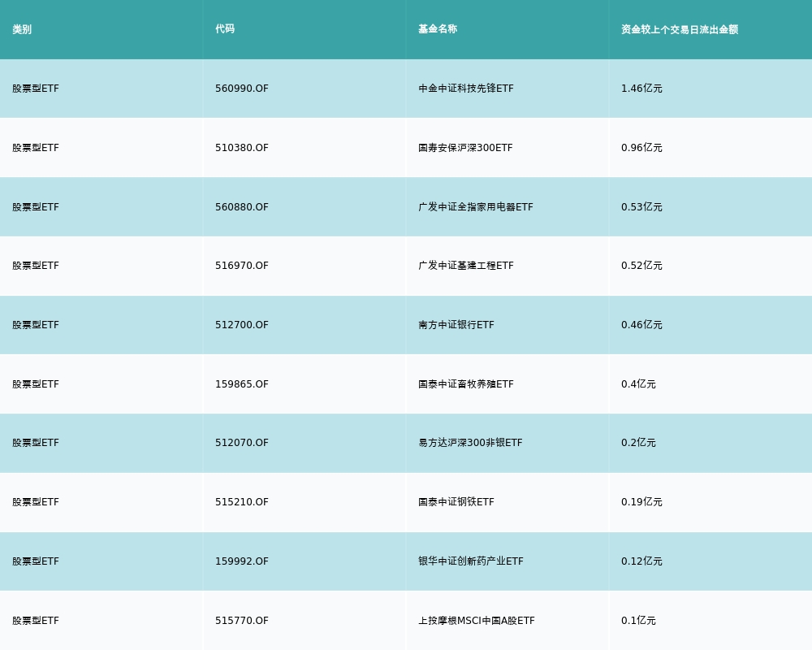812x650 pixels.
Task: Select code cell 516970.OF
Action: click(242, 266)
